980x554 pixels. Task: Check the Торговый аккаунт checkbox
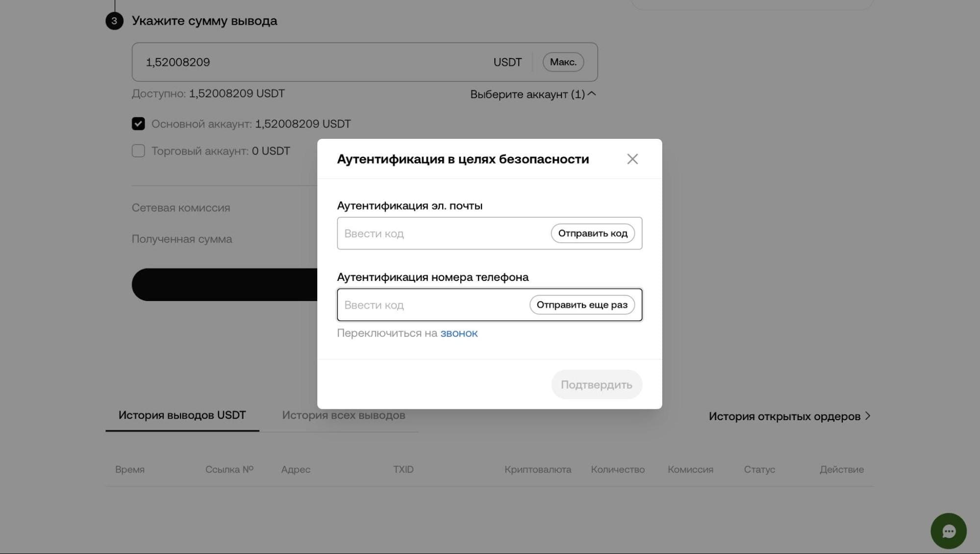[138, 151]
